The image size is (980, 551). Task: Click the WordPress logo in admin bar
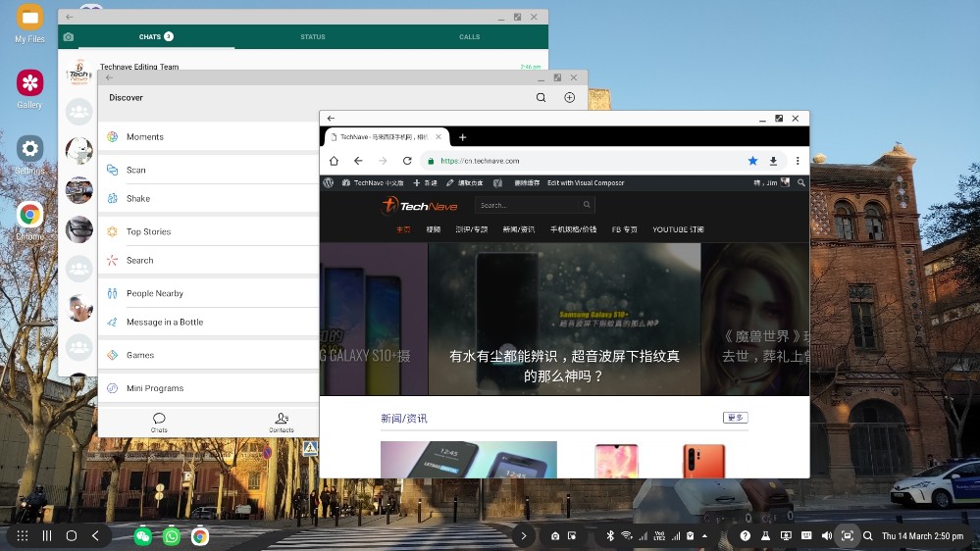pyautogui.click(x=328, y=183)
